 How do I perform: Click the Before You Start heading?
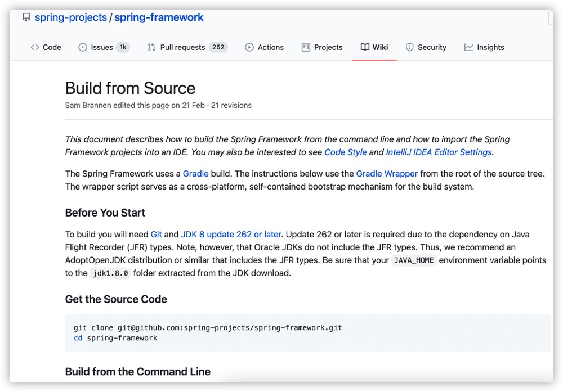(105, 213)
